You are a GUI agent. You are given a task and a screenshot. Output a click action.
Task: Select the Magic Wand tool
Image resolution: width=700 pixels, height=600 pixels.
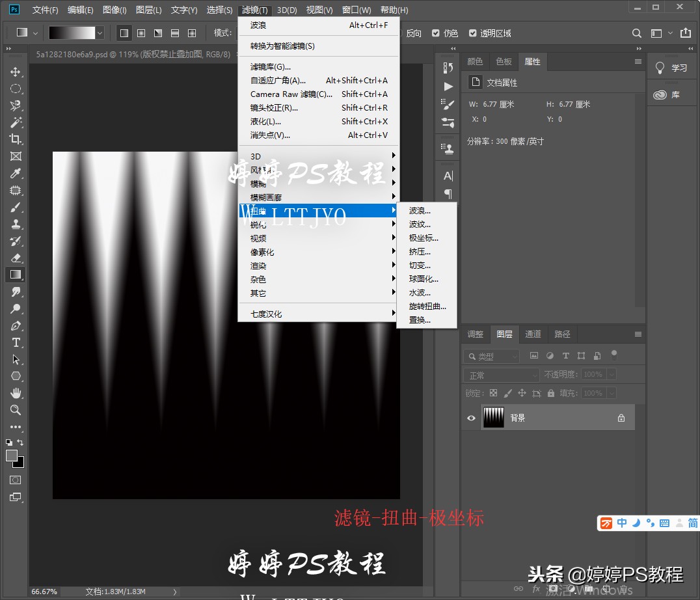coord(16,122)
